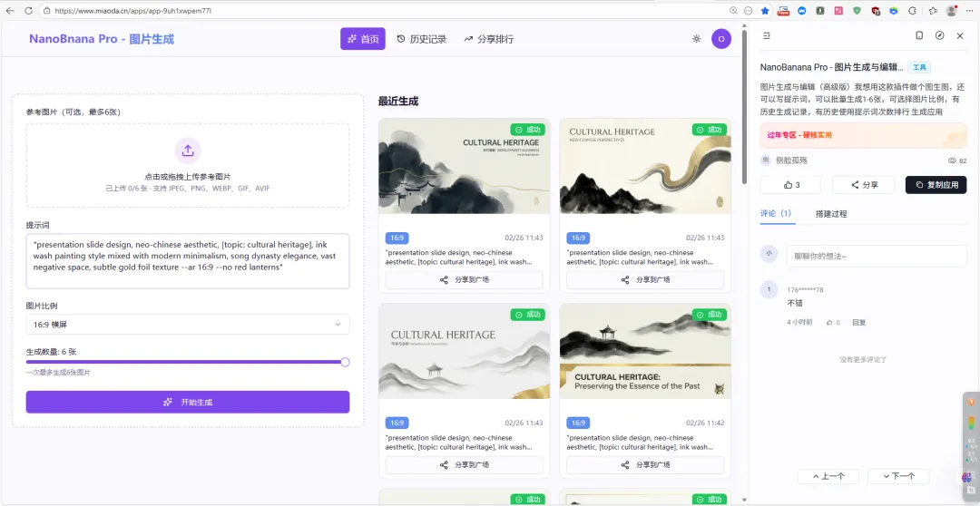This screenshot has height=506, width=980.
Task: Open browser favorites list icon
Action: pos(933,11)
